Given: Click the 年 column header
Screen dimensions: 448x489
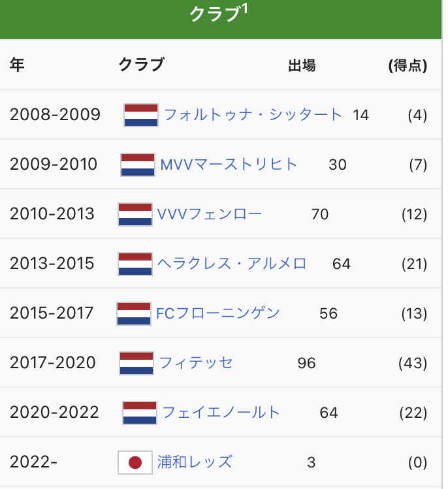Looking at the screenshot, I should point(17,65).
